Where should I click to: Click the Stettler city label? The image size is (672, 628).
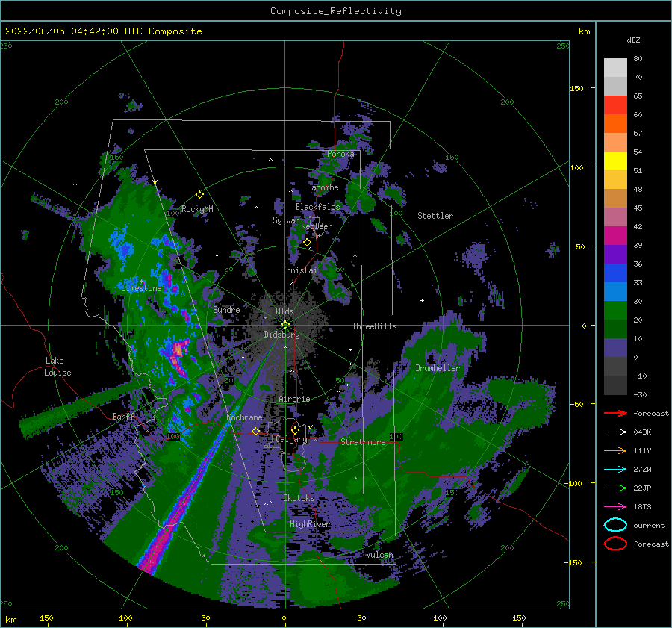tap(435, 216)
